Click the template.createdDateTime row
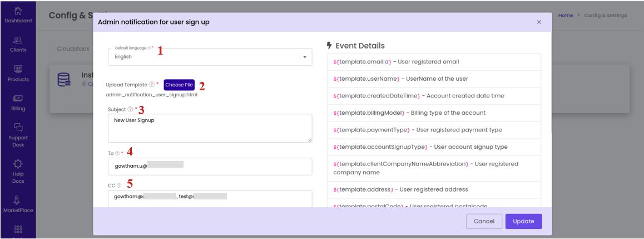This screenshot has width=644, height=239. [434, 96]
